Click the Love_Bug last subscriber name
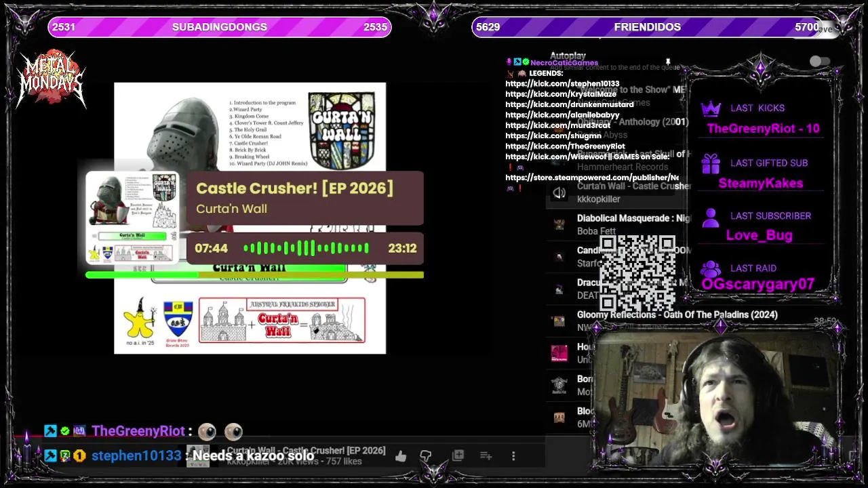Image resolution: width=868 pixels, height=488 pixels. click(759, 235)
